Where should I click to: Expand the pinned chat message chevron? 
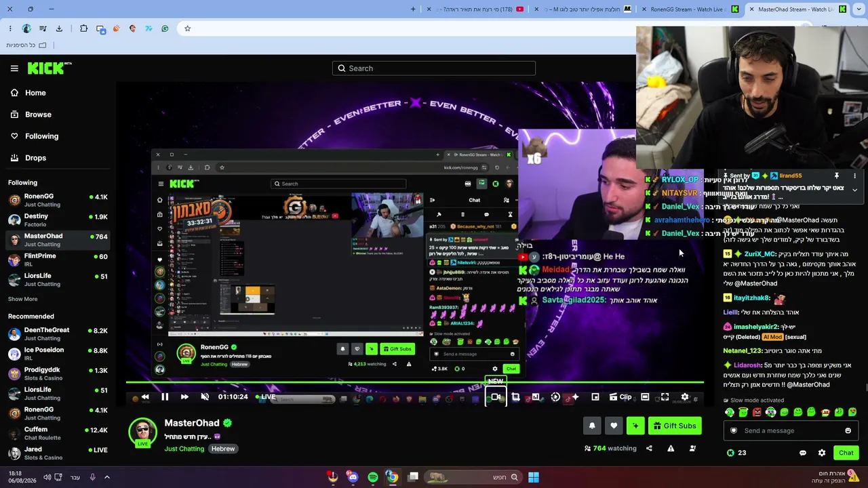854,190
